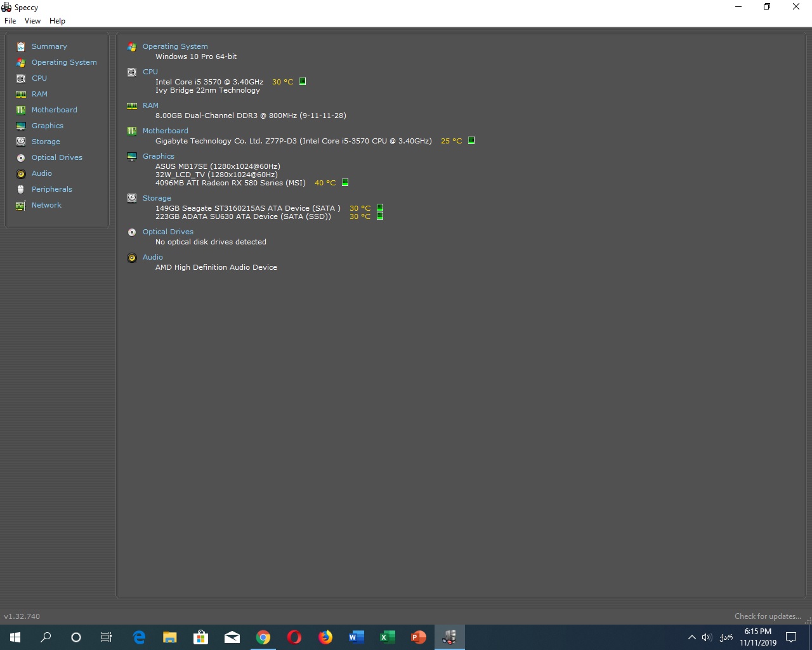This screenshot has width=812, height=650.
Task: Open Microsoft Excel from the taskbar
Action: pos(388,637)
